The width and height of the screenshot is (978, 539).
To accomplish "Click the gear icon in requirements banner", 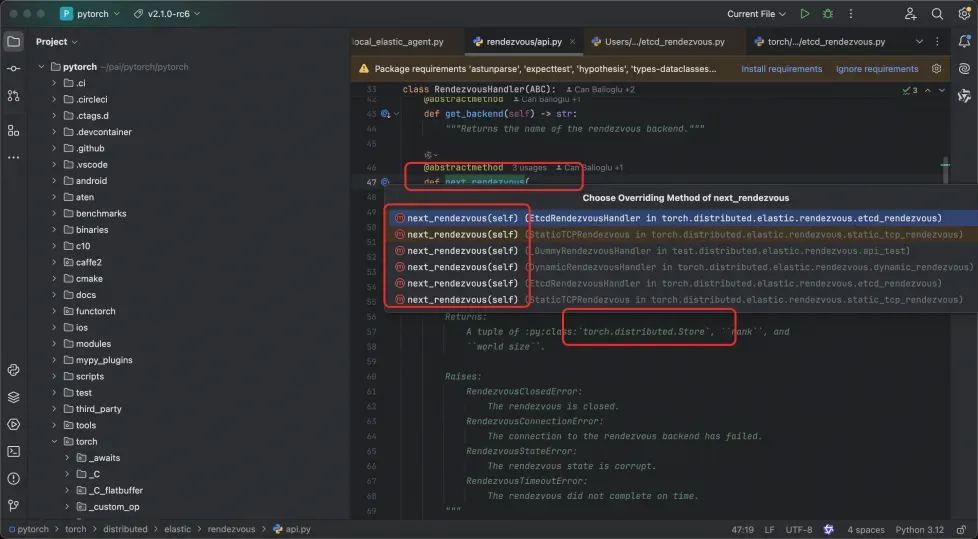I will tap(936, 69).
